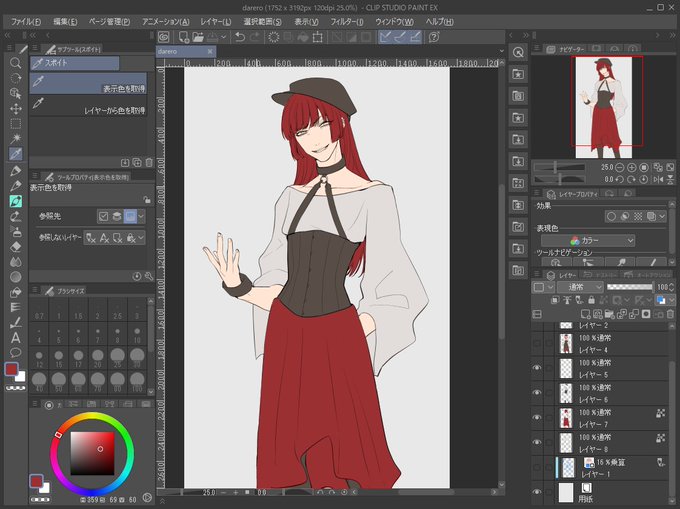Show the hidden レイヤー 1 multiply layer

tap(537, 467)
